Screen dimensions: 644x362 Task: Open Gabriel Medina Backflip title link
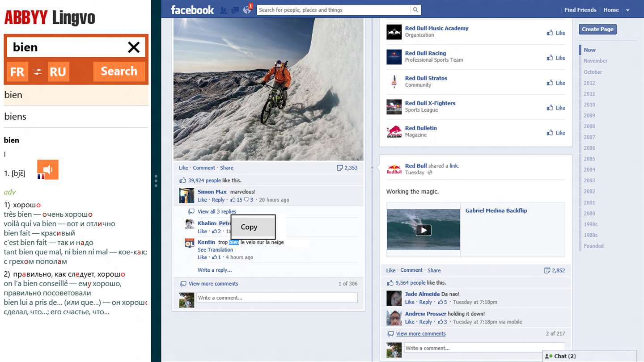(496, 210)
